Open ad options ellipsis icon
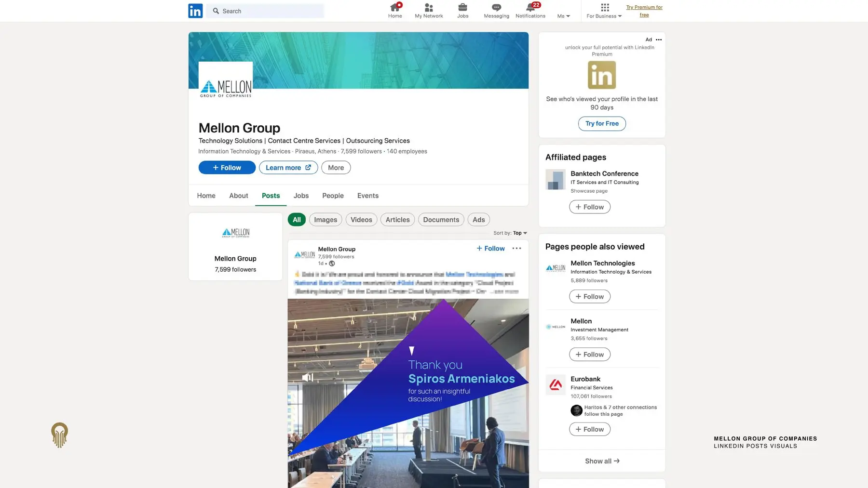This screenshot has width=868, height=488. 659,40
